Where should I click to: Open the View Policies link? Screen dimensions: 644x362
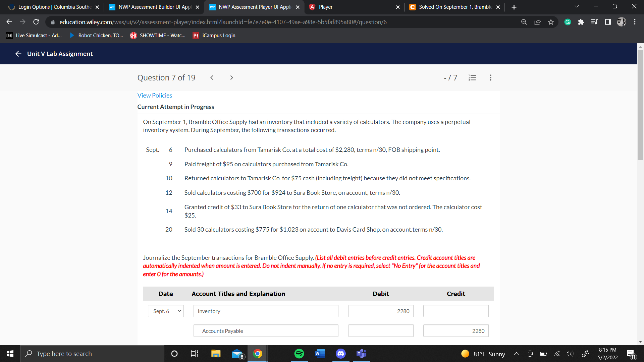tap(155, 96)
